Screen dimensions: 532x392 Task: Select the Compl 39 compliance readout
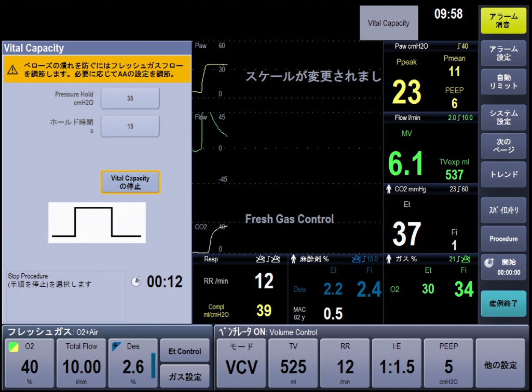(264, 310)
